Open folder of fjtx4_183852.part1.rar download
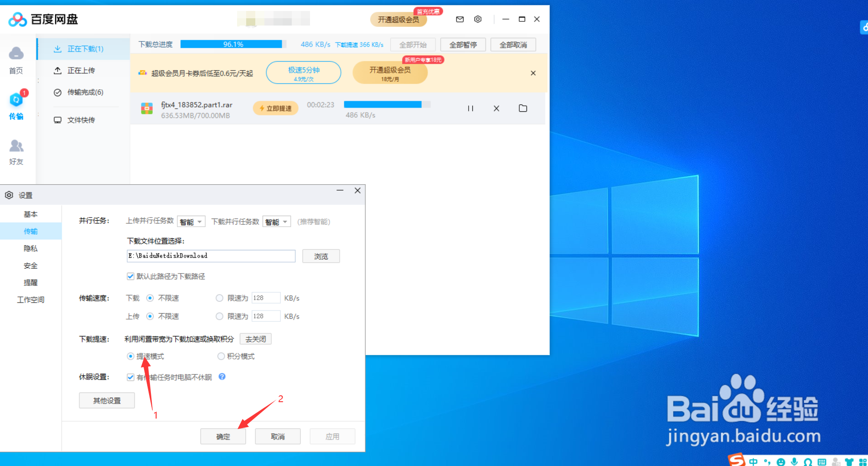868x466 pixels. tap(523, 108)
